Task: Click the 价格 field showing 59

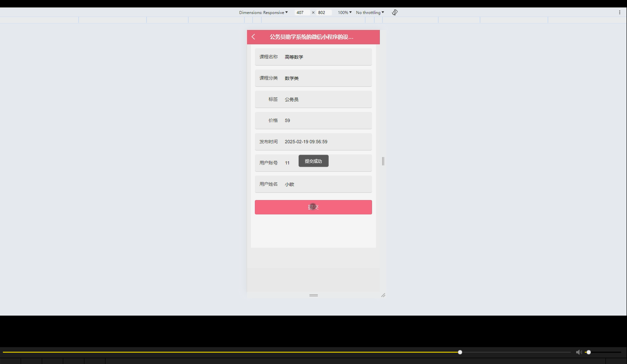Action: (313, 120)
